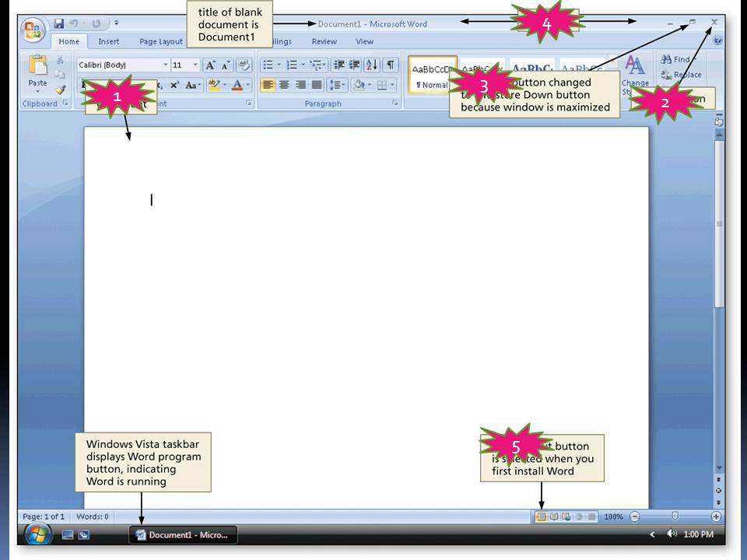
Task: Expand the borders dropdown arrow
Action: click(392, 86)
